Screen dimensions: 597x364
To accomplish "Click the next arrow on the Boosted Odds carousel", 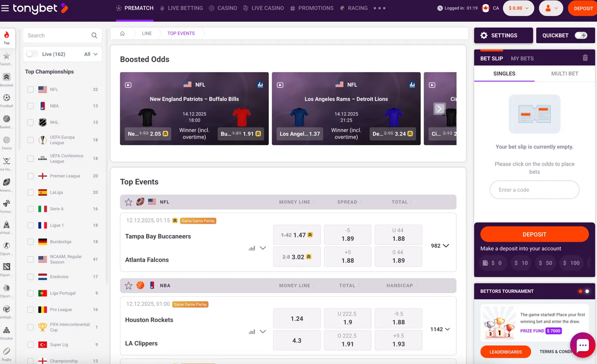I will (439, 109).
